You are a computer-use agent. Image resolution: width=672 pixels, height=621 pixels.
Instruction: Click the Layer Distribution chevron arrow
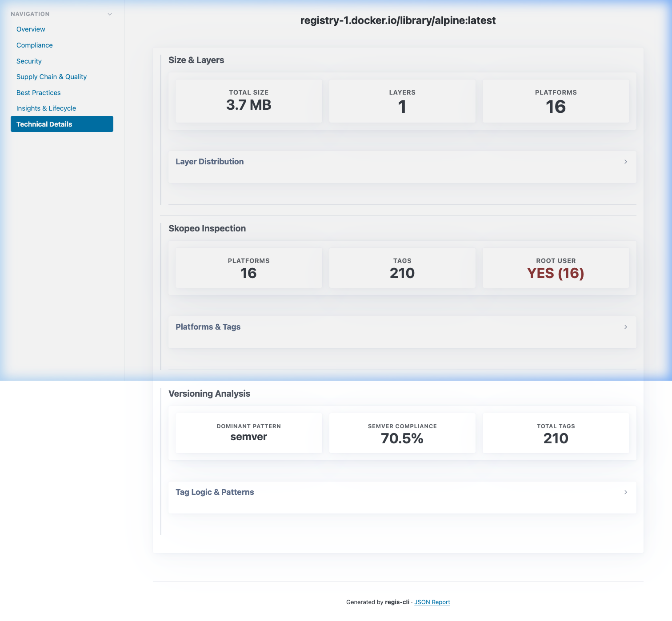[x=625, y=162]
